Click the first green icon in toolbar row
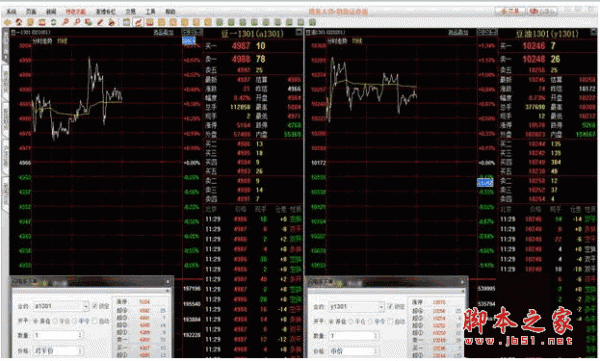 click(219, 22)
